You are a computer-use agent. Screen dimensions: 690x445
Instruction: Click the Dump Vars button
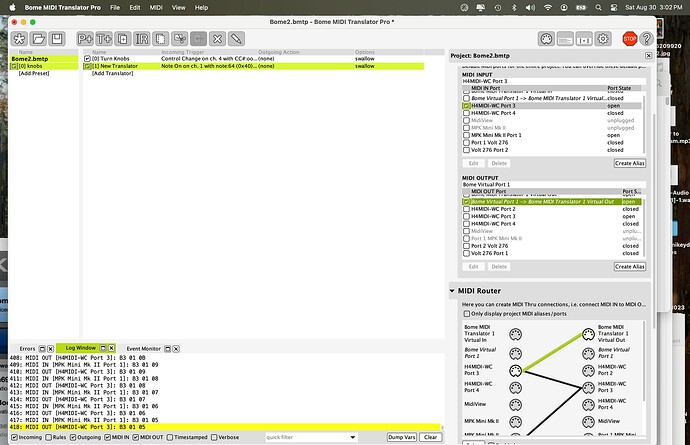click(x=401, y=437)
